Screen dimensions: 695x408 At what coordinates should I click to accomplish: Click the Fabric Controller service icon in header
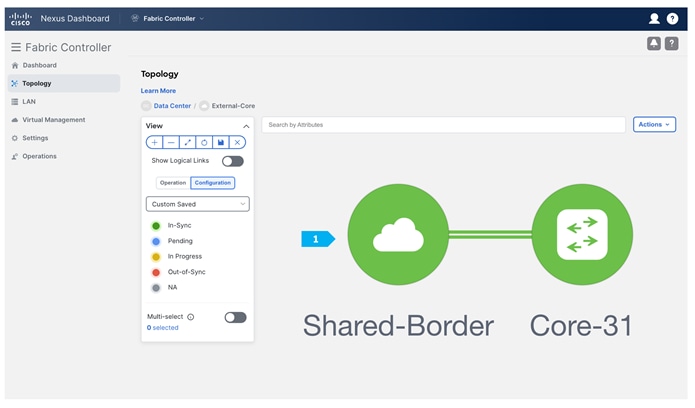135,18
